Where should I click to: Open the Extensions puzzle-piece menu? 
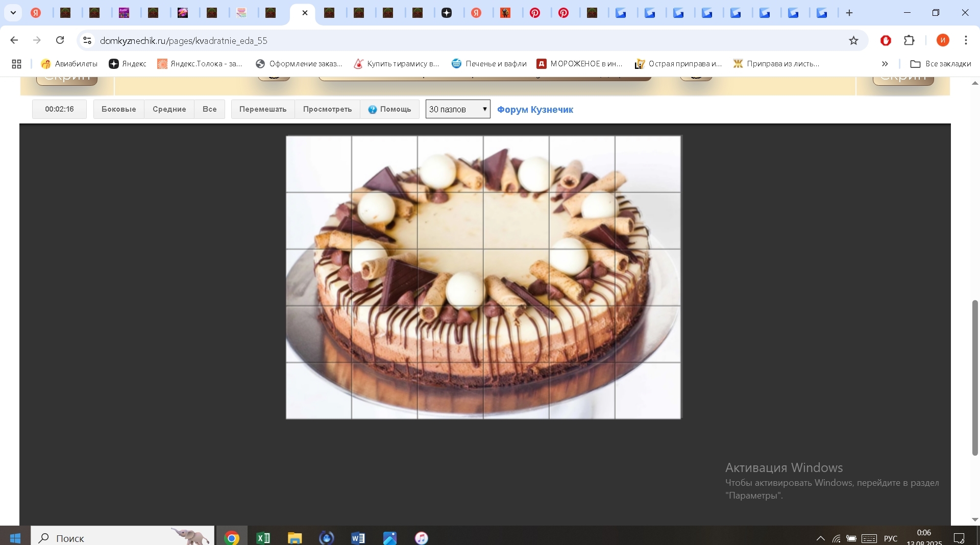tap(909, 40)
